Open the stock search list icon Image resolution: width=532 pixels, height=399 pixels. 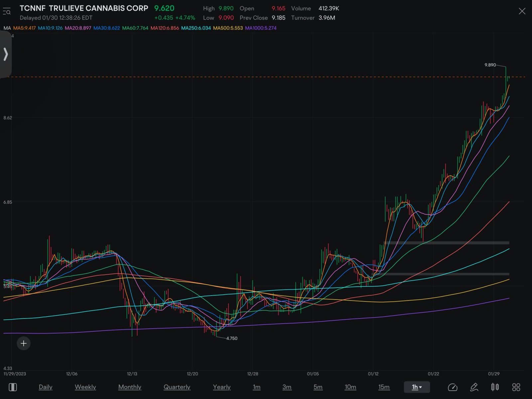(7, 12)
